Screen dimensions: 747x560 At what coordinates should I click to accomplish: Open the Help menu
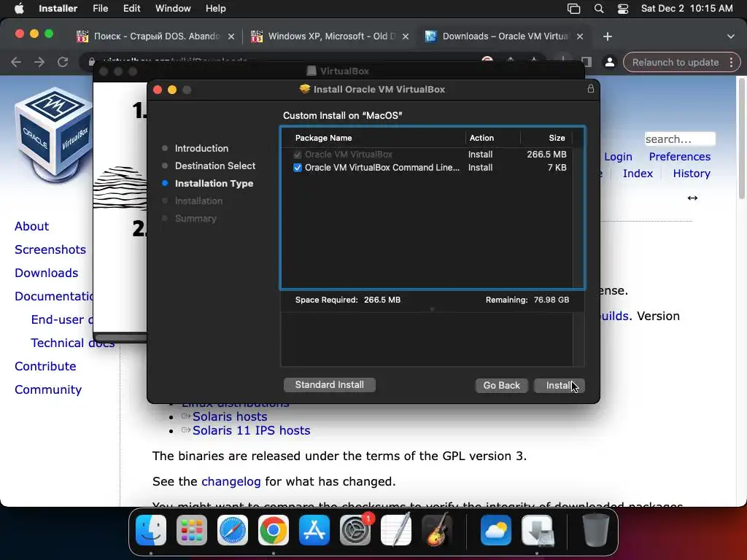[x=215, y=9]
